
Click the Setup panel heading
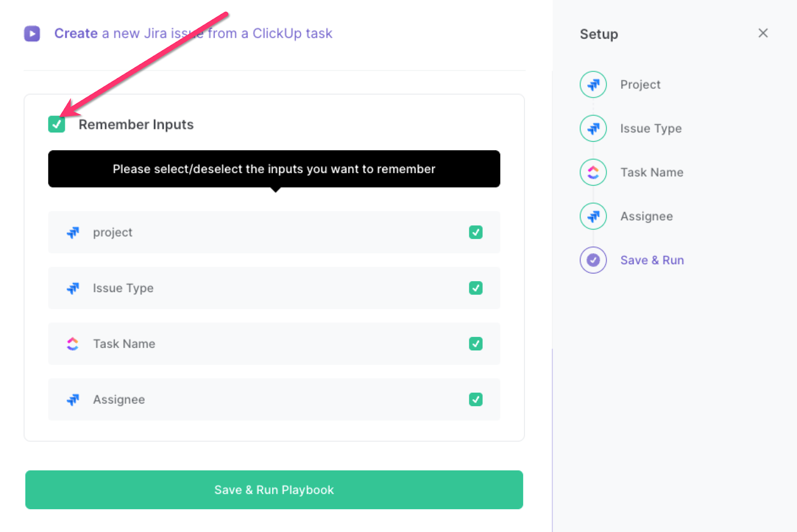coord(599,34)
